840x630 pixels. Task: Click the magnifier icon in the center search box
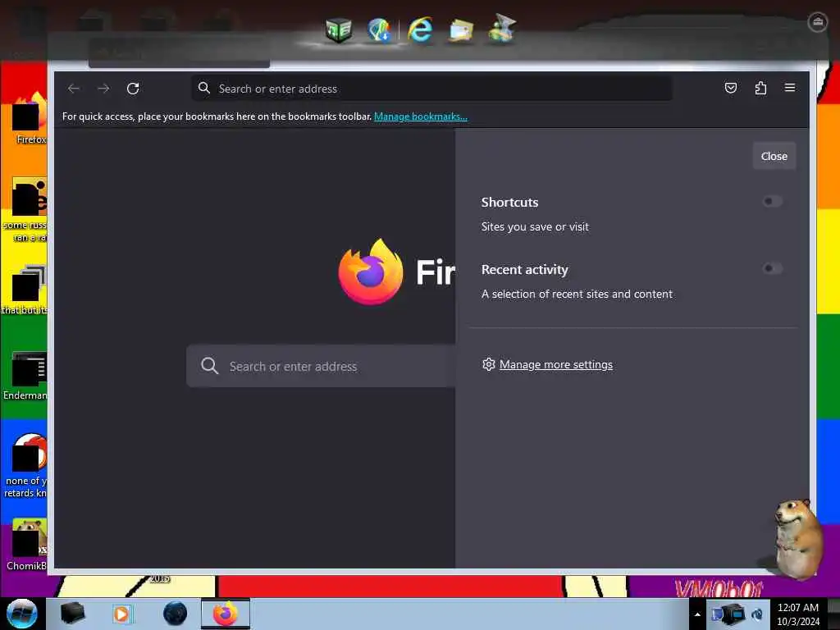209,366
